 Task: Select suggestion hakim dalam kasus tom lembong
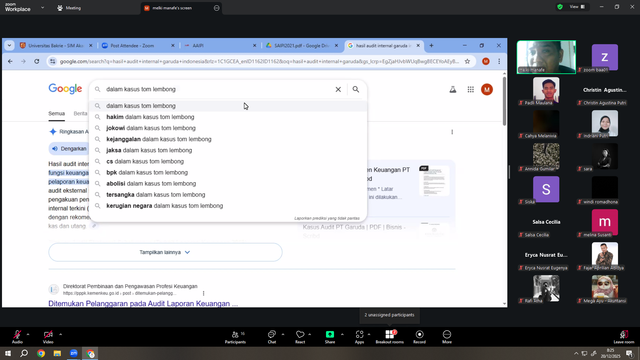229,117
